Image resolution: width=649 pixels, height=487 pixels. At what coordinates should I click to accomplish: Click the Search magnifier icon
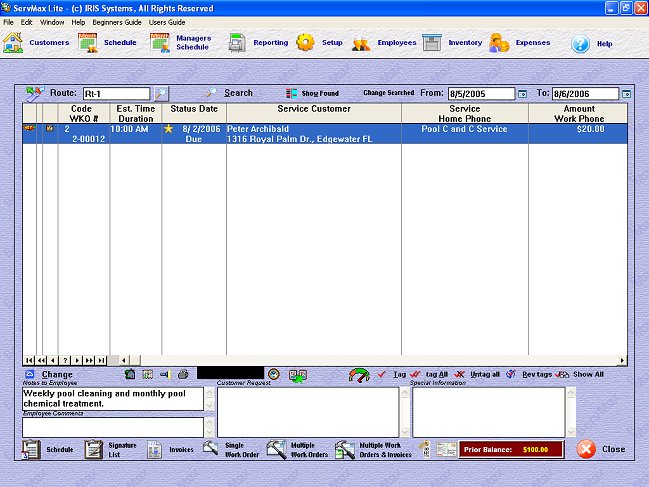pos(212,93)
